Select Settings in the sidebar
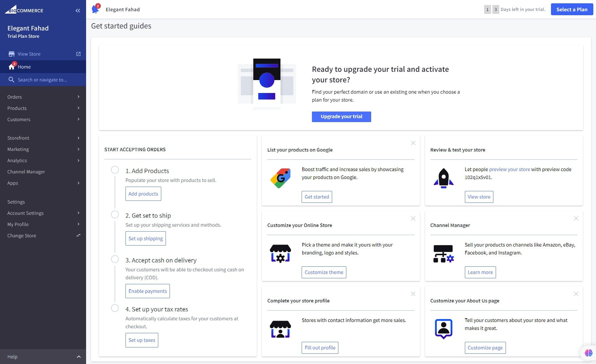Screen dimensions: 596x364 (x=16, y=202)
